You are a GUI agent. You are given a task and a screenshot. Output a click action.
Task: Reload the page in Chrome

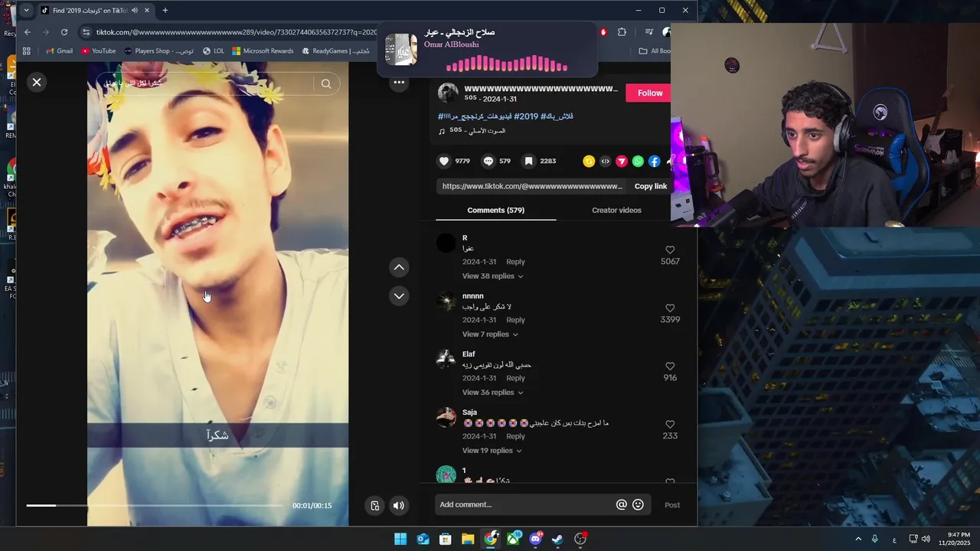click(64, 32)
